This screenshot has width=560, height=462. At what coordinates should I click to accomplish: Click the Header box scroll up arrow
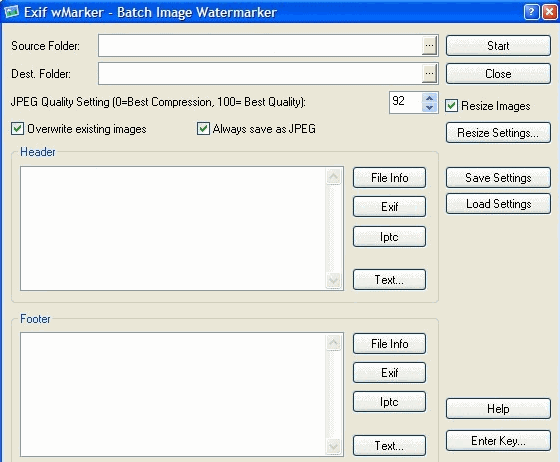click(x=334, y=176)
